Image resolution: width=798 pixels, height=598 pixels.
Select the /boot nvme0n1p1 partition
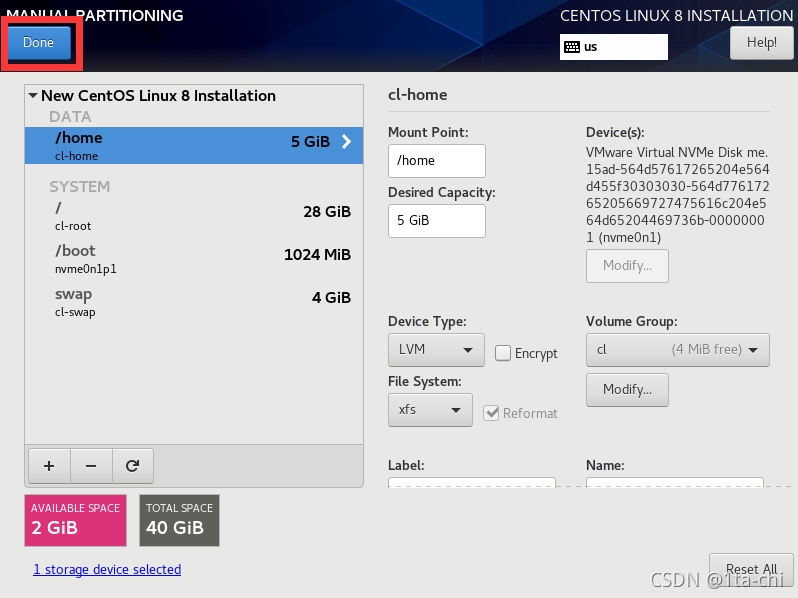[194, 259]
